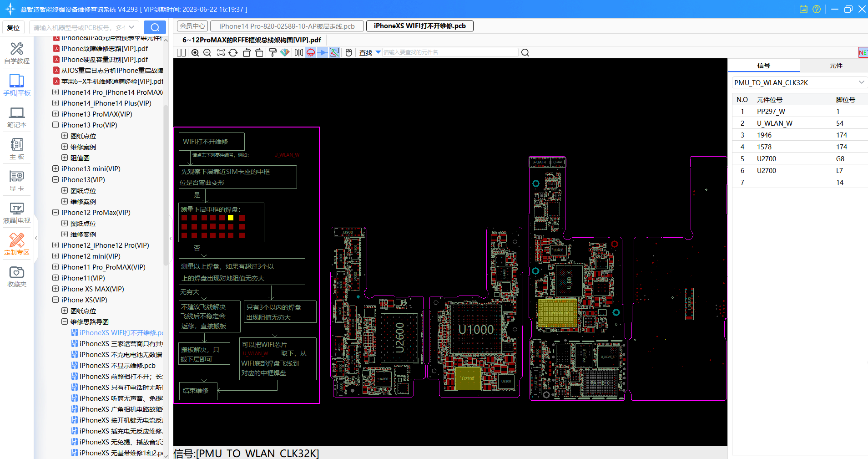The image size is (868, 459).
Task: Toggle the signal routing trace tool
Action: [x=334, y=52]
